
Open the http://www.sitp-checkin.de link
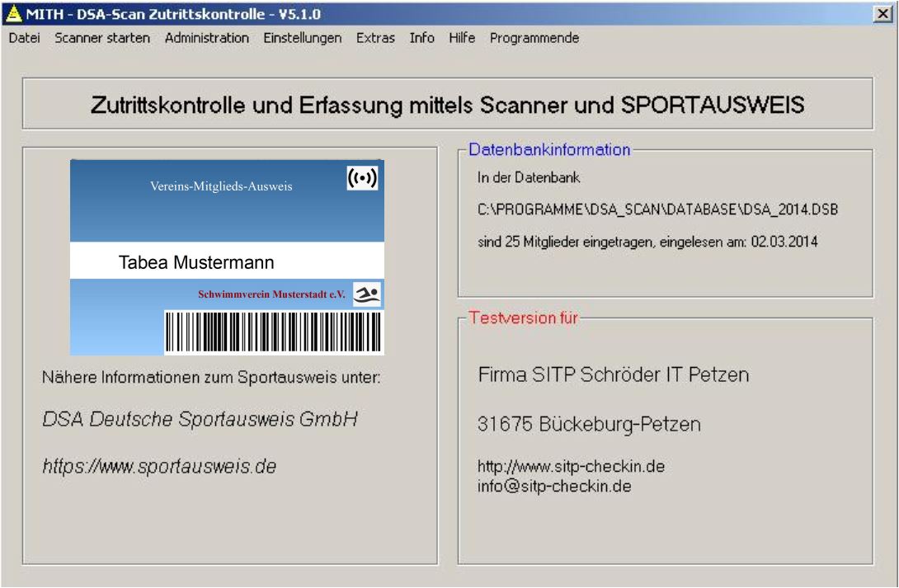(x=571, y=467)
